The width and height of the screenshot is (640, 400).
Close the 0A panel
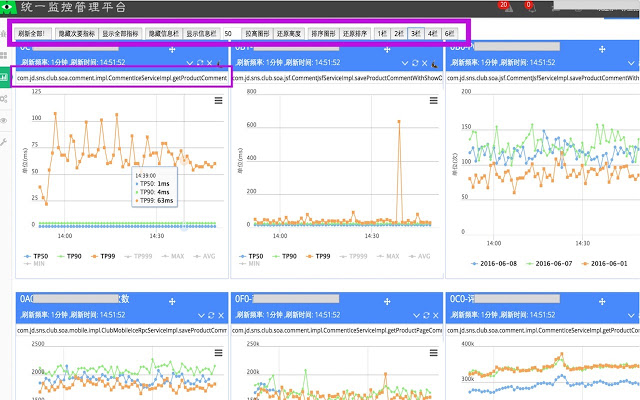[x=221, y=316]
